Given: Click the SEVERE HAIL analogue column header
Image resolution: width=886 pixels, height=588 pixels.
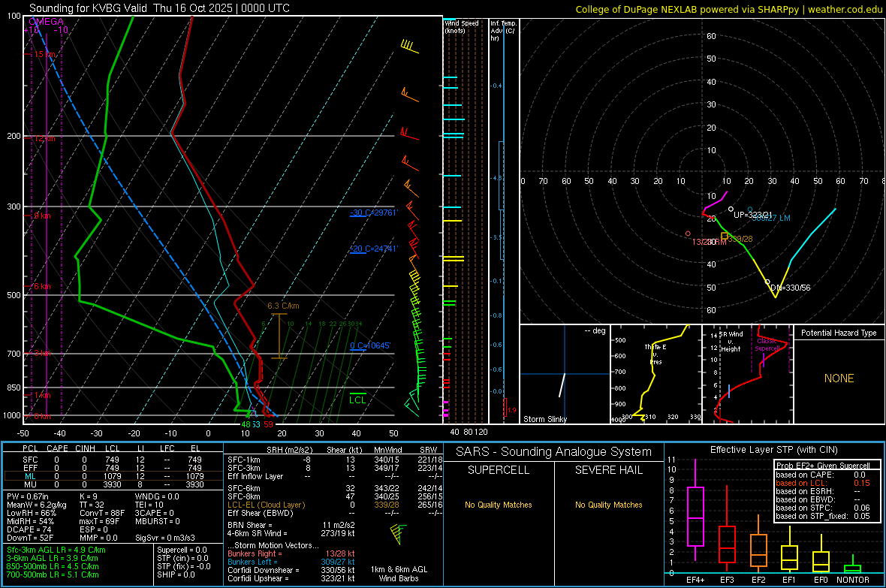Looking at the screenshot, I should click(608, 470).
